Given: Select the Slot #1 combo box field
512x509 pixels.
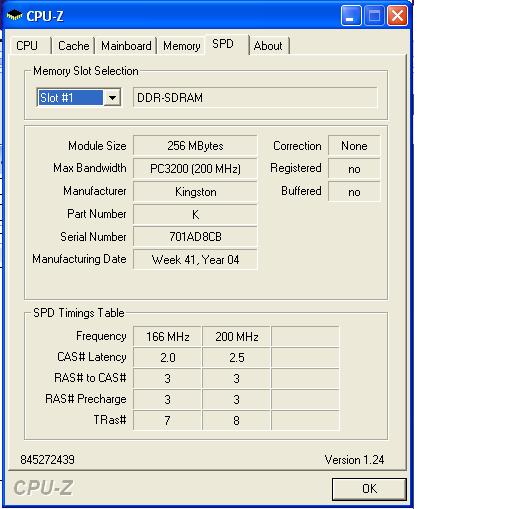Looking at the screenshot, I should [79, 98].
